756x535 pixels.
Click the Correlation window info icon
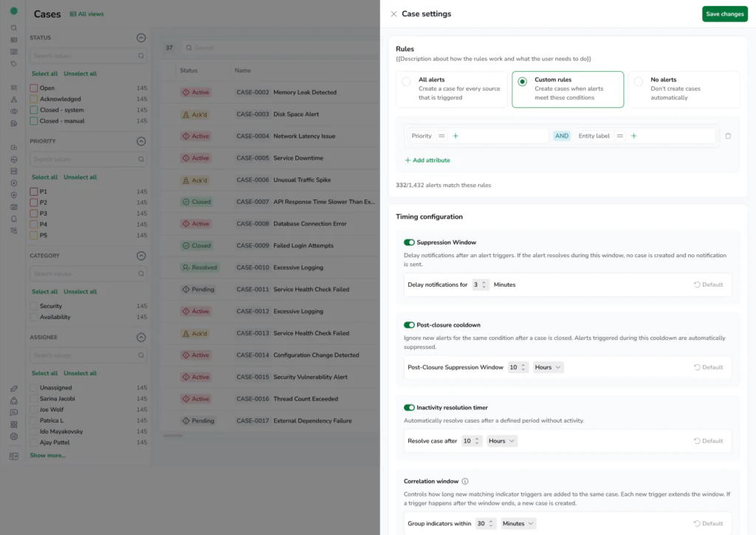tap(465, 481)
